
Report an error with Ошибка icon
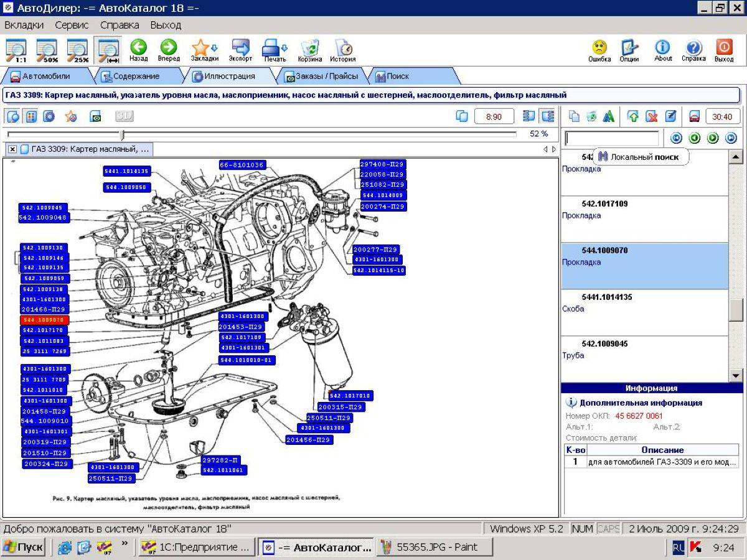(x=599, y=50)
